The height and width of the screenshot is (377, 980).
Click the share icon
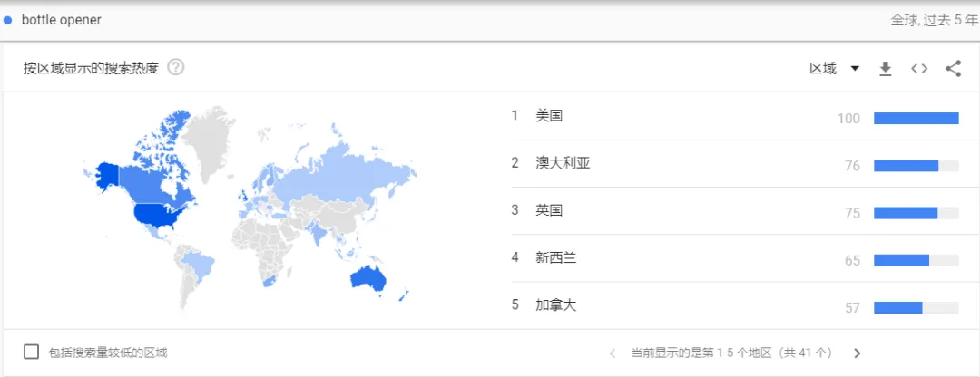click(953, 69)
